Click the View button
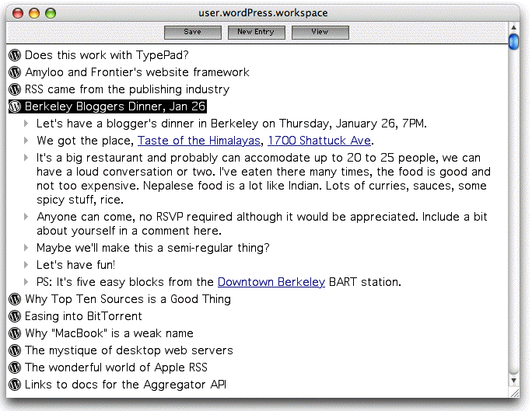The width and height of the screenshot is (532, 411). coord(320,32)
